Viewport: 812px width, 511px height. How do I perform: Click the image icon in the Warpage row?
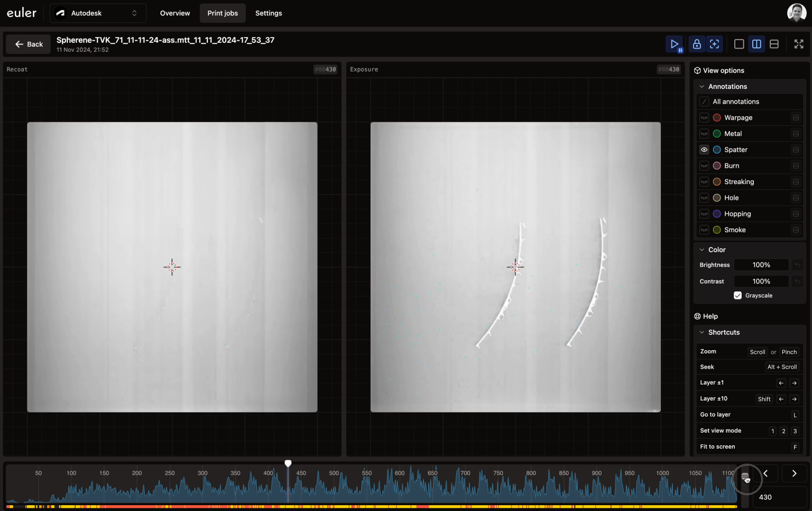(x=796, y=118)
